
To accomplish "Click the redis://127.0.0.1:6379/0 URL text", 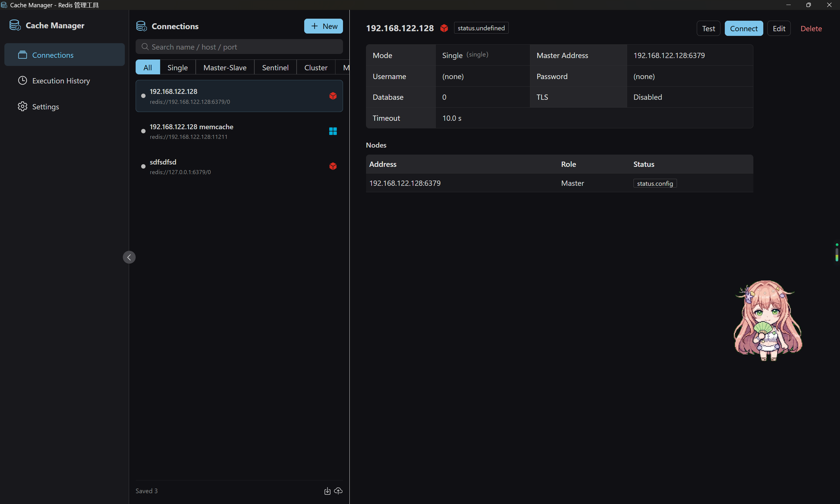I will click(x=180, y=172).
